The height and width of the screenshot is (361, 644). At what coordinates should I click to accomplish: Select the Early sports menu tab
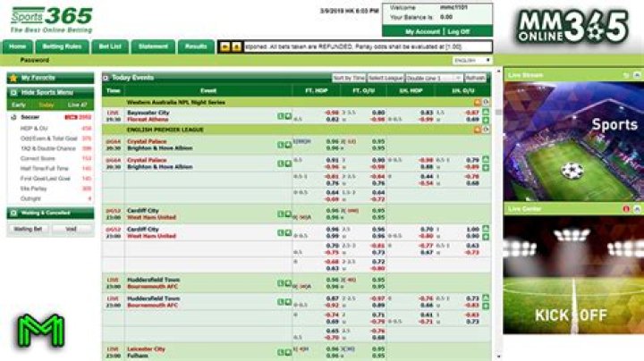[x=19, y=105]
